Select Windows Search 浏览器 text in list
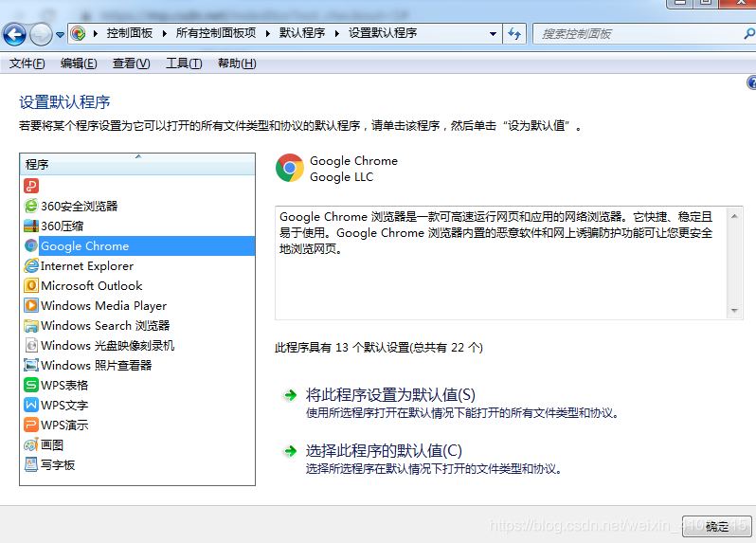Image resolution: width=756 pixels, height=543 pixels. tap(105, 325)
